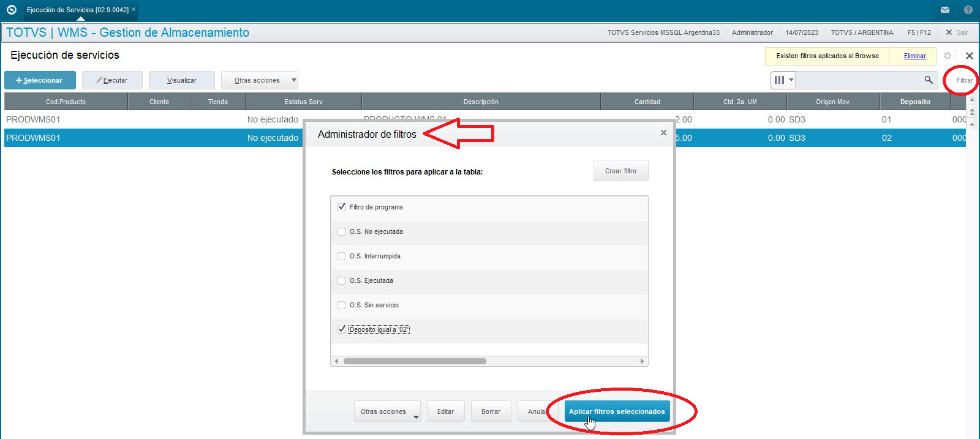The height and width of the screenshot is (439, 980).
Task: Click Borrar filter button
Action: pos(491,411)
